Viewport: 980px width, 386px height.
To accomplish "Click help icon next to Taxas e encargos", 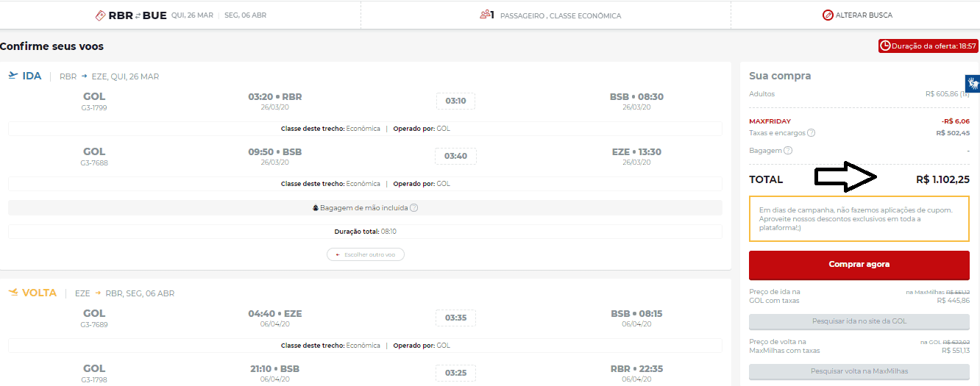I will click(x=811, y=133).
